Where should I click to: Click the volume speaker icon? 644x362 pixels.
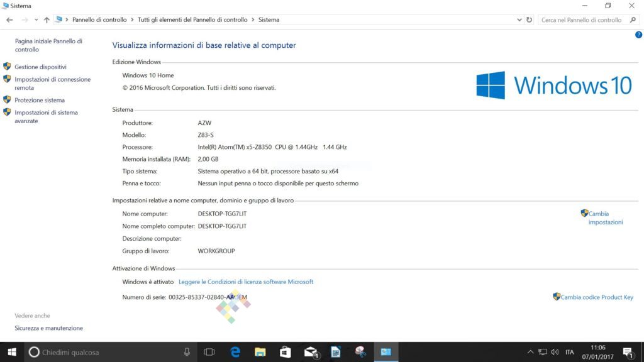(555, 352)
